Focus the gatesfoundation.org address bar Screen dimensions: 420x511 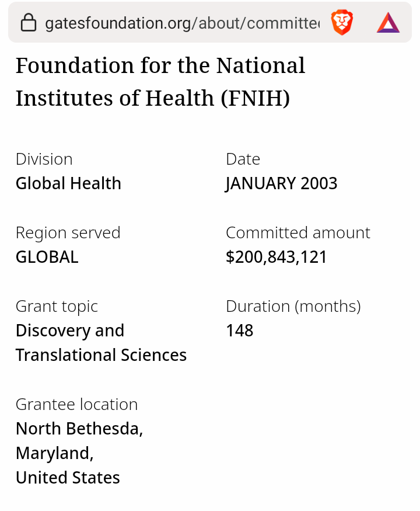[181, 23]
